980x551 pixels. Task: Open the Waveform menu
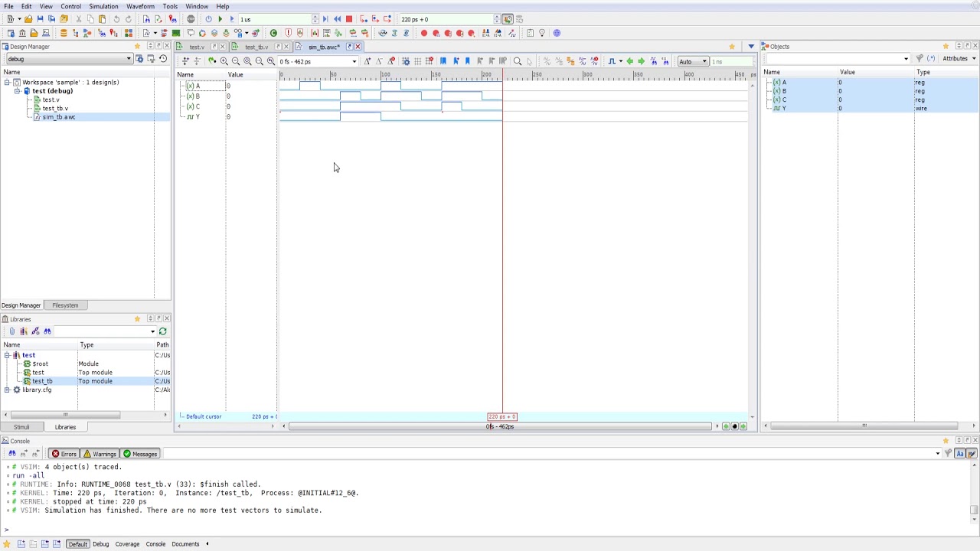pyautogui.click(x=140, y=6)
